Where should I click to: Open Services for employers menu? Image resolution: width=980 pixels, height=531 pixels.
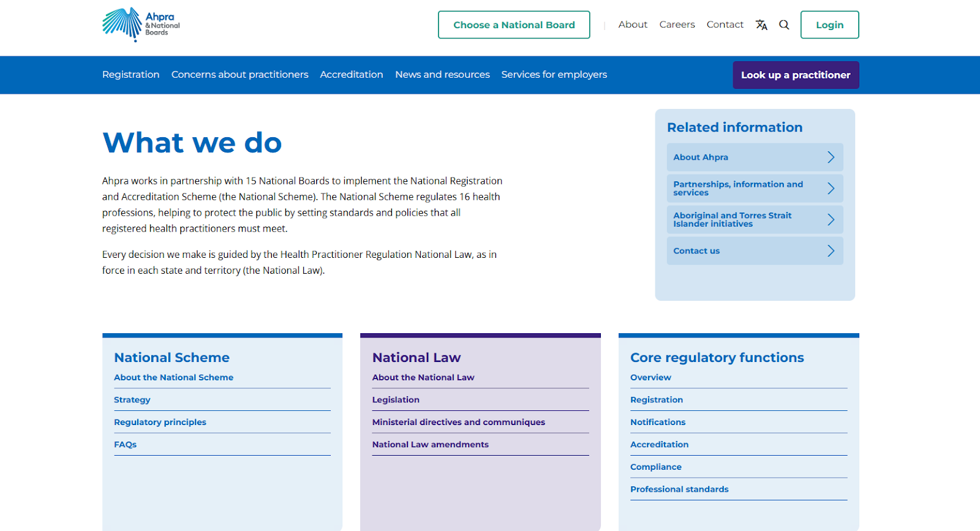pos(554,75)
